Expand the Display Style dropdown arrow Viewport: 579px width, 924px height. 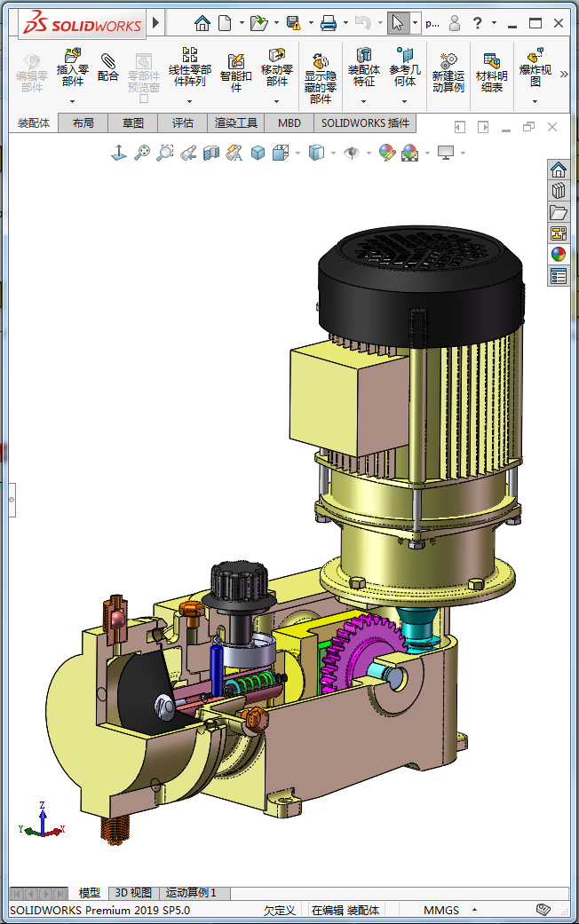tap(333, 154)
